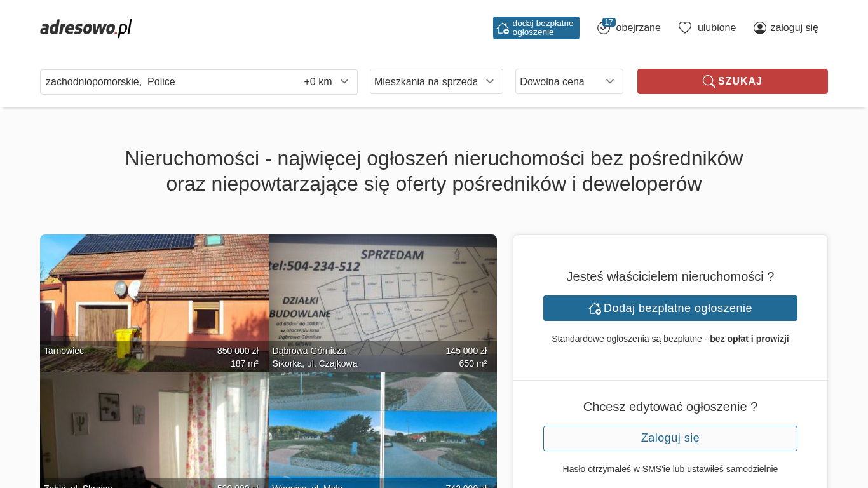Click the house icon in Dodaj bezpłatne ogłoszenie

(595, 308)
